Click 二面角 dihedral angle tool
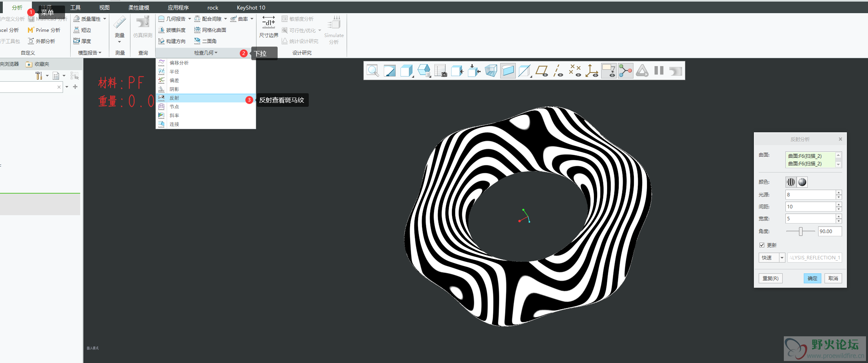868x363 pixels. [x=205, y=41]
